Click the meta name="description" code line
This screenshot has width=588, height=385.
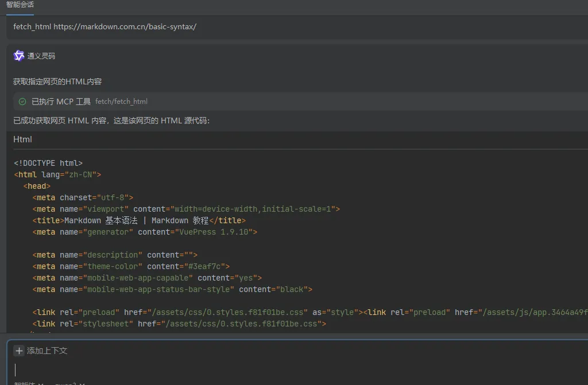tap(115, 255)
